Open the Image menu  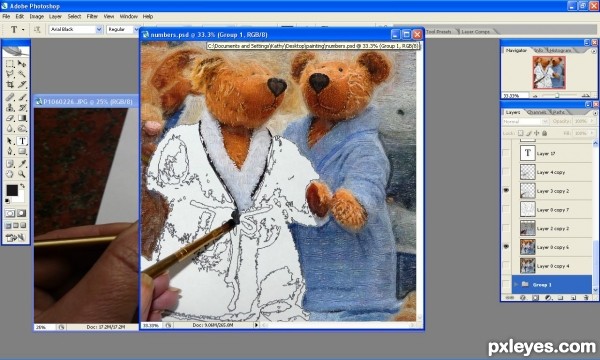click(37, 16)
